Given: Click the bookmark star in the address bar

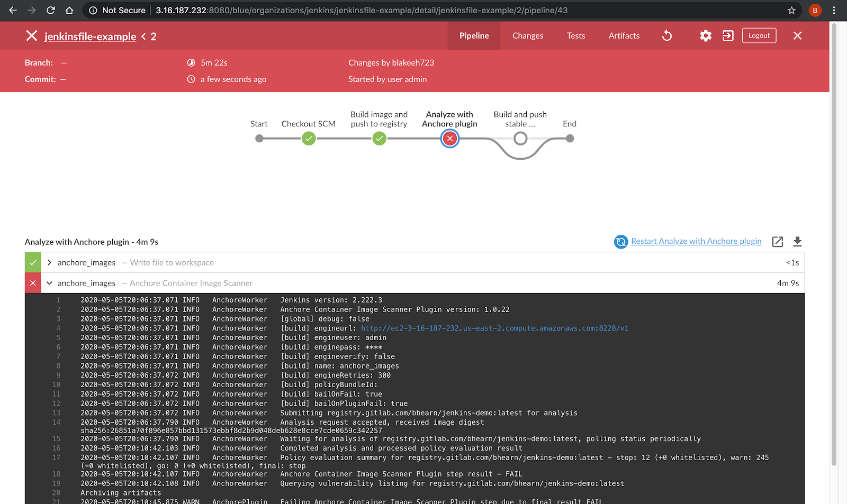Looking at the screenshot, I should [791, 10].
